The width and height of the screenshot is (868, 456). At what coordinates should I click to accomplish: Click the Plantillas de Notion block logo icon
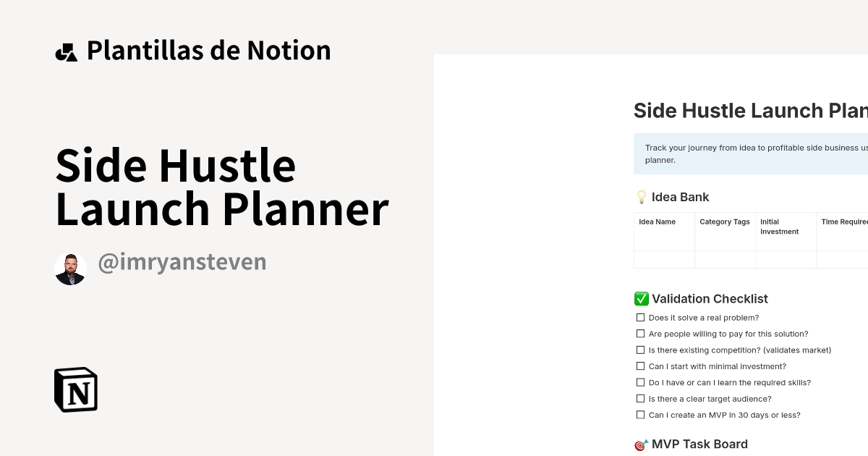tap(67, 50)
